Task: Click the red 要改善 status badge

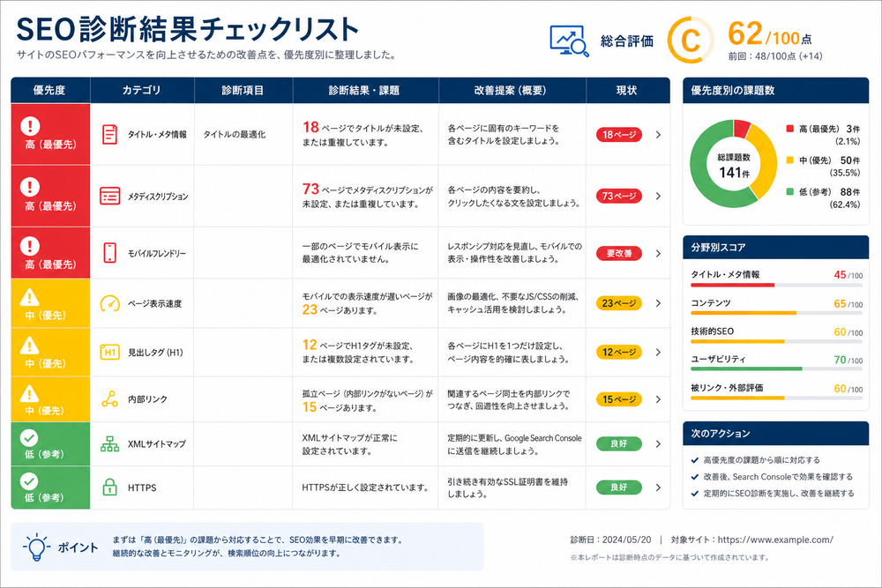Action: coord(619,254)
